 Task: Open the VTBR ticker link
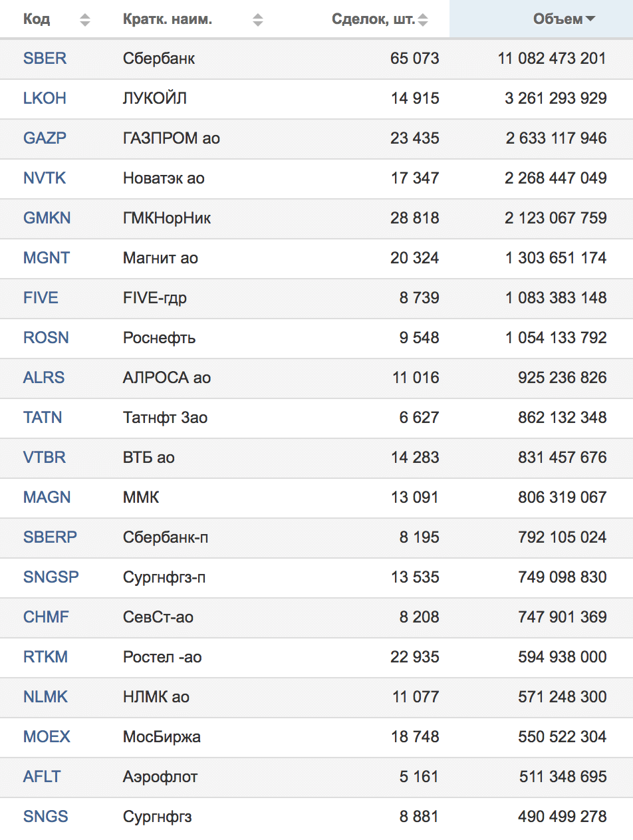(45, 458)
